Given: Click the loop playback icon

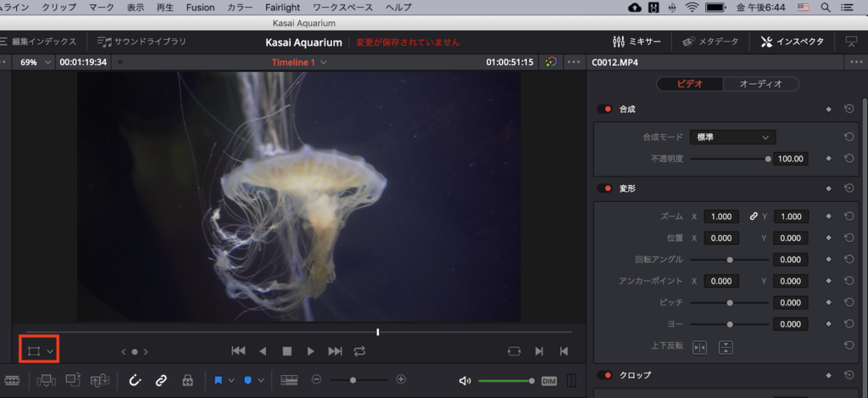Looking at the screenshot, I should tap(359, 350).
